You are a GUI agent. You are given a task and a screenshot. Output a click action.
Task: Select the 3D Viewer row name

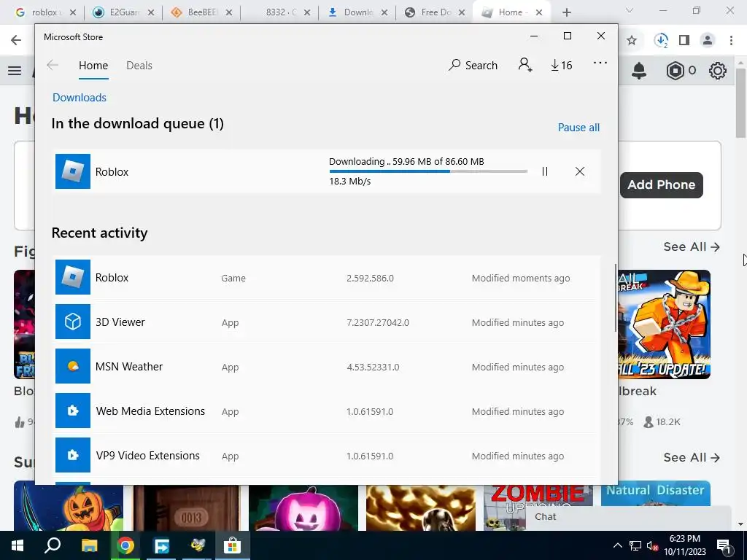(x=120, y=322)
